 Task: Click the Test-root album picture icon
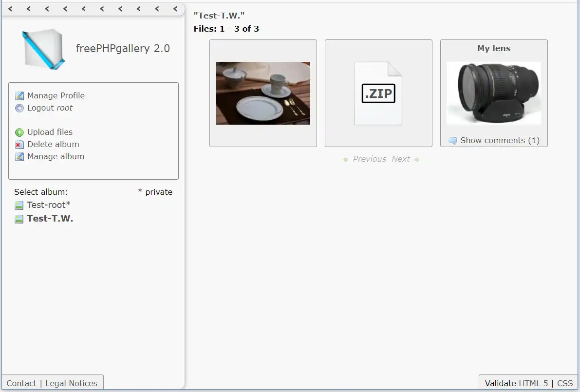pos(19,205)
